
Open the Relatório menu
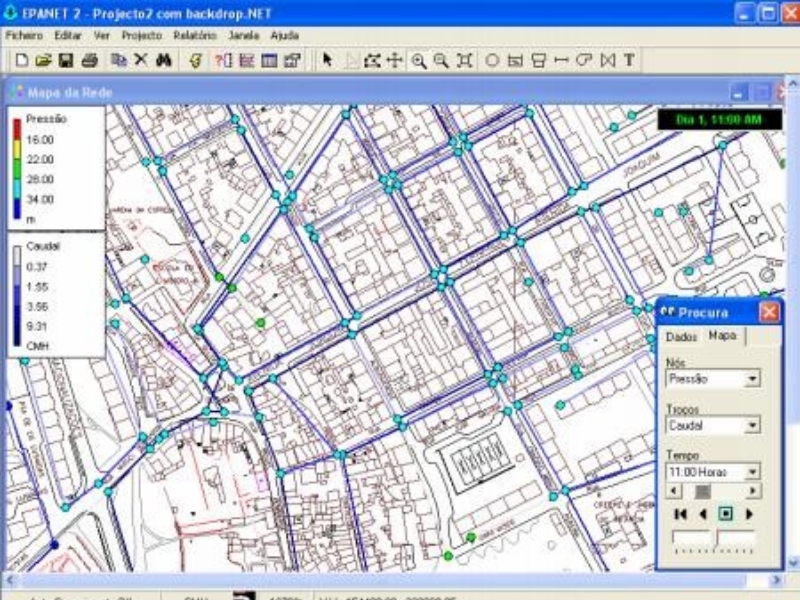click(195, 34)
